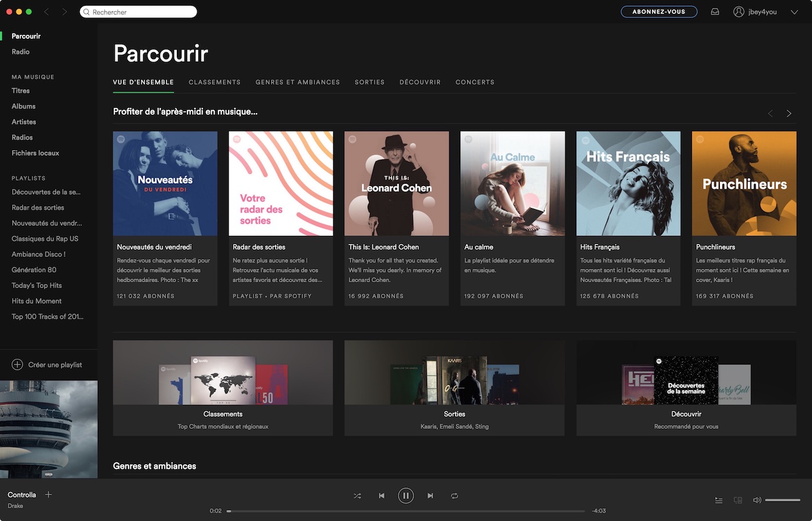Open the Découvertes de la semaine playlist

(46, 192)
